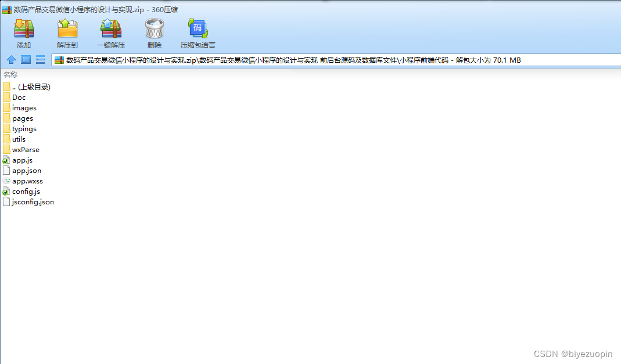Click the config.js file icon
This screenshot has height=364, width=621.
coord(6,192)
